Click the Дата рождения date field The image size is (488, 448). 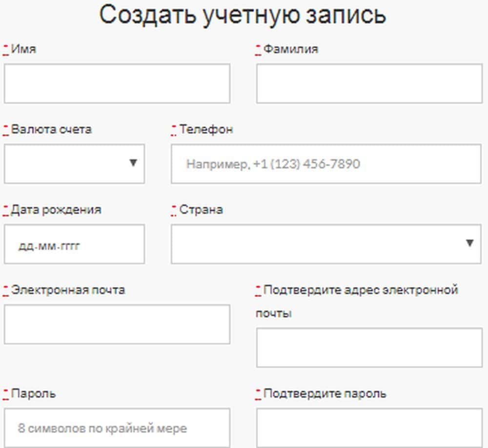pos(74,244)
